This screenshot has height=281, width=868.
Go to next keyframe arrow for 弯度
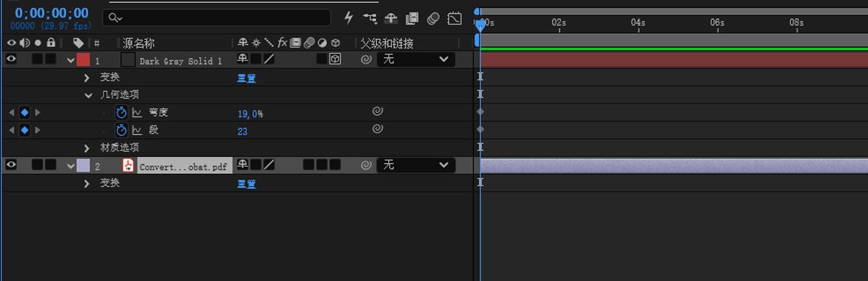(x=38, y=112)
